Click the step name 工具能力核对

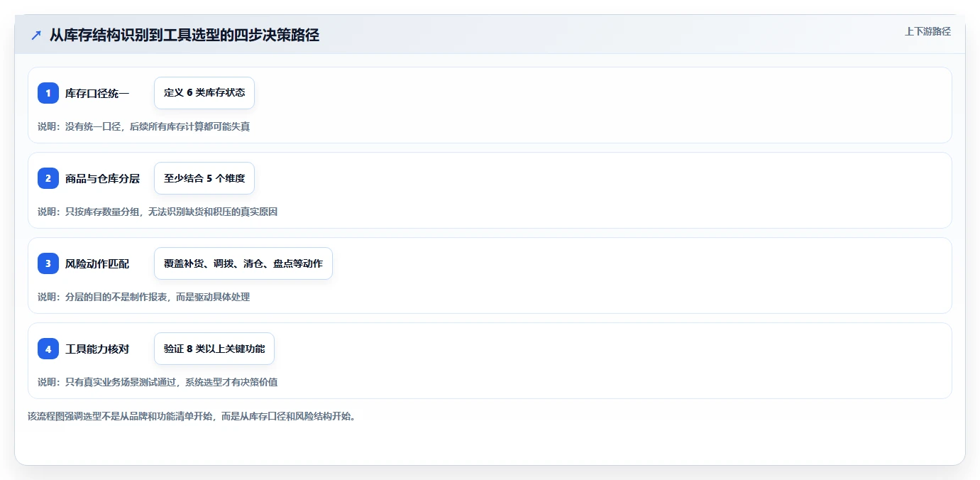point(97,349)
